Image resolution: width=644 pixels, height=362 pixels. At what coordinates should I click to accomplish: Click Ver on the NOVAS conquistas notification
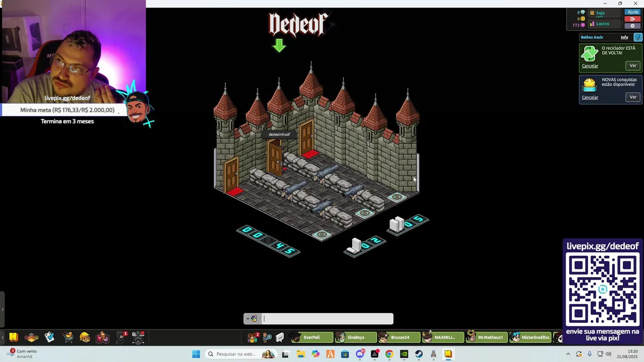click(633, 97)
